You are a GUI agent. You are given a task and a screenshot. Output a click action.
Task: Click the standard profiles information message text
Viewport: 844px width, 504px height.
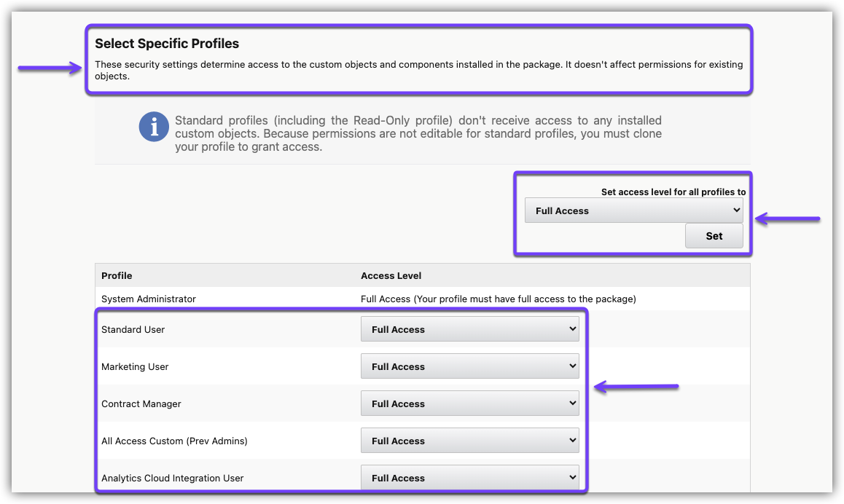[x=418, y=133]
